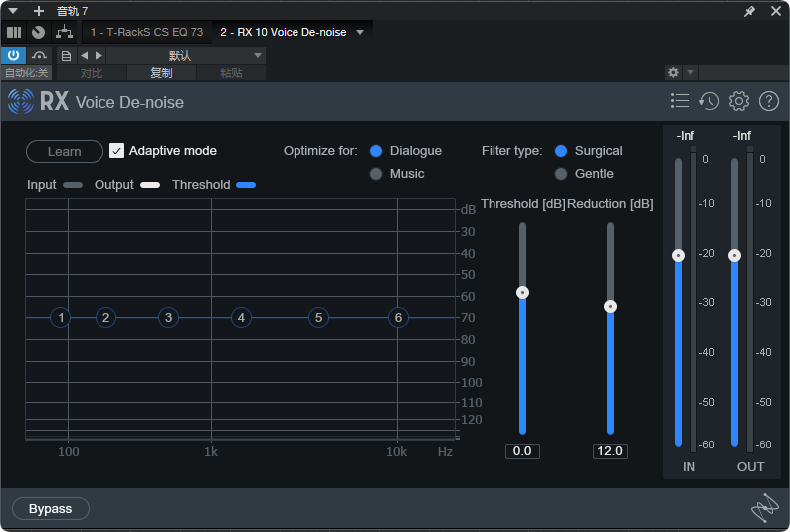Select the Gentle filter type
Viewport: 790px width, 532px height.
(x=561, y=174)
